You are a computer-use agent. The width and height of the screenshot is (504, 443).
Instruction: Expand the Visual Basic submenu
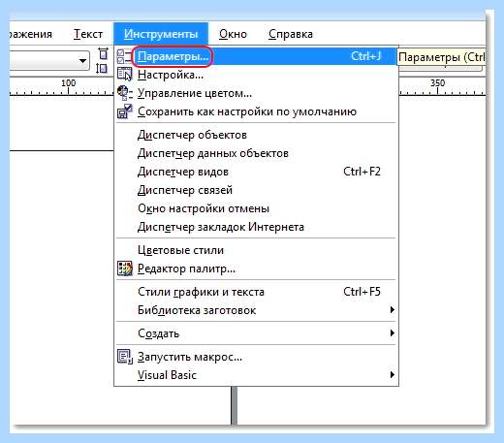[392, 375]
